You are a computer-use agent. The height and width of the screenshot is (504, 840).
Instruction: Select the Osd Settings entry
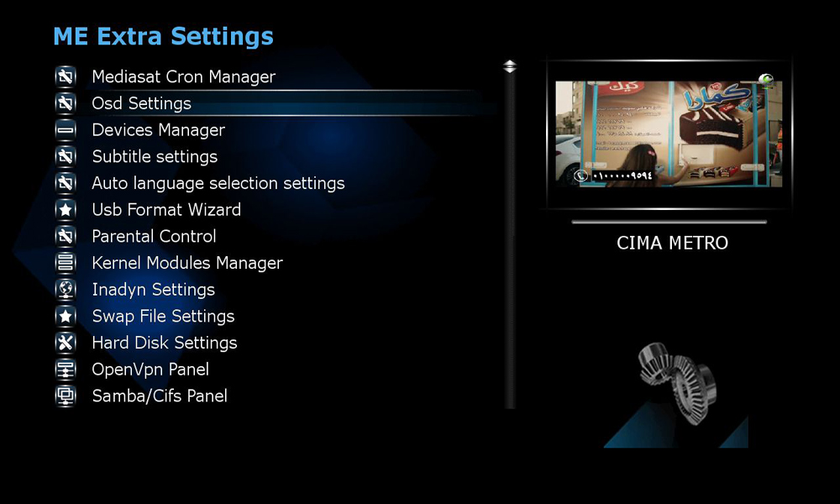coord(141,103)
